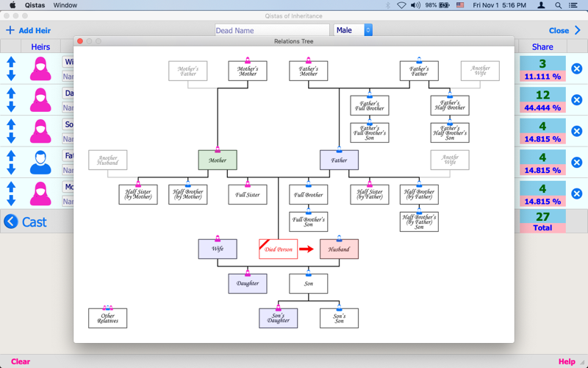
Task: Choose the Father's Father node
Action: point(419,71)
